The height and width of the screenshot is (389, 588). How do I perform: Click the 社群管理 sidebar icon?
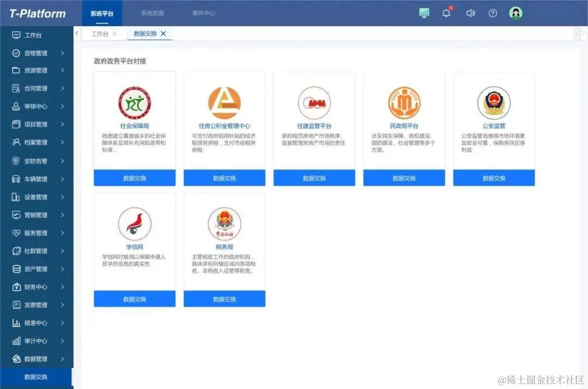[16, 251]
